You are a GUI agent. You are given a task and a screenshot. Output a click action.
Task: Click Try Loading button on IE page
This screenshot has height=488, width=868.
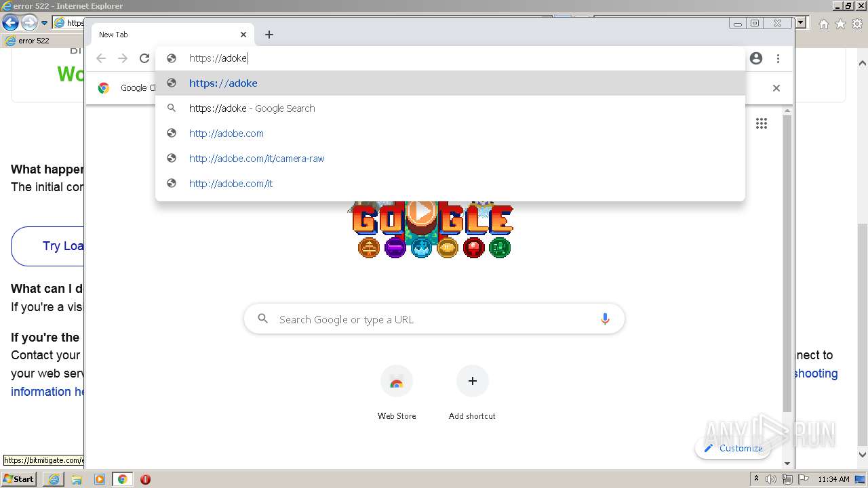(x=47, y=246)
